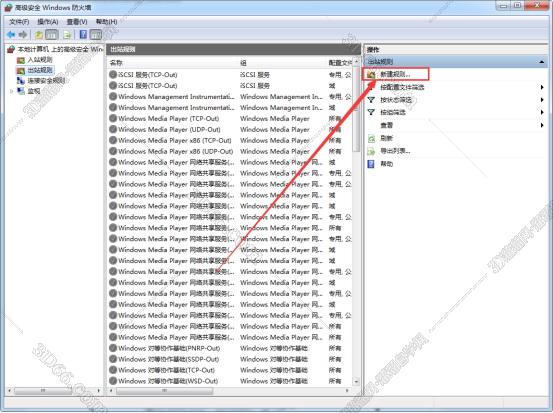Screen dimensions: 553x413
Task: Toggle the show/hide action pane toolbar icon
Action: tap(96, 35)
